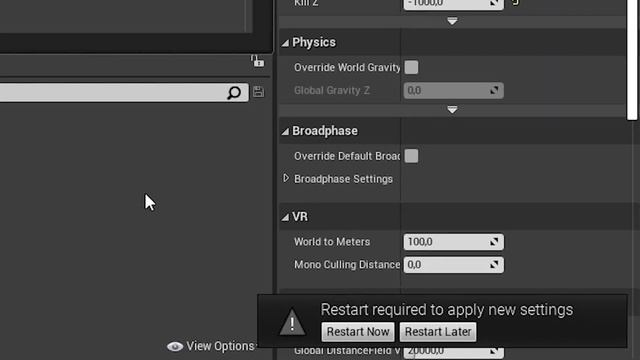
Task: Collapse the Physics section
Action: (285, 43)
